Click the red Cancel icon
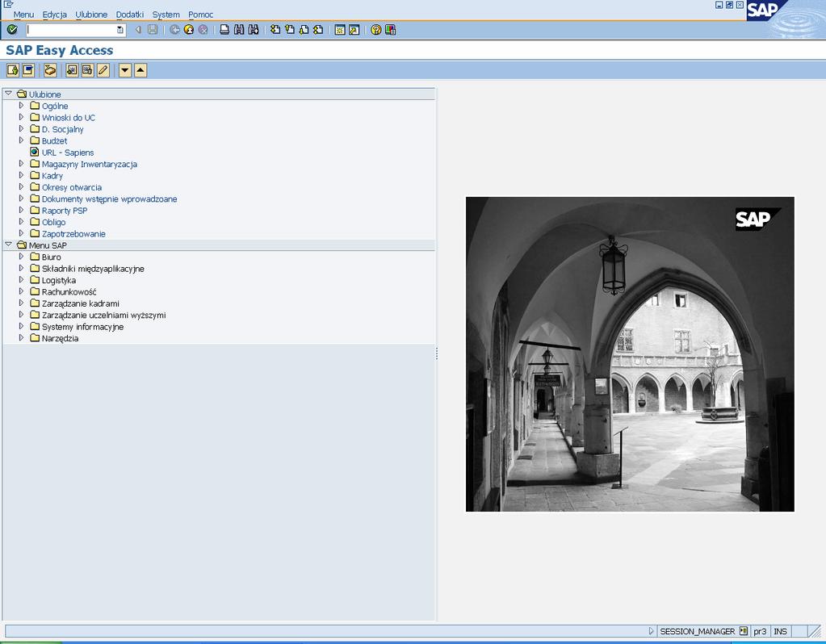 203,30
